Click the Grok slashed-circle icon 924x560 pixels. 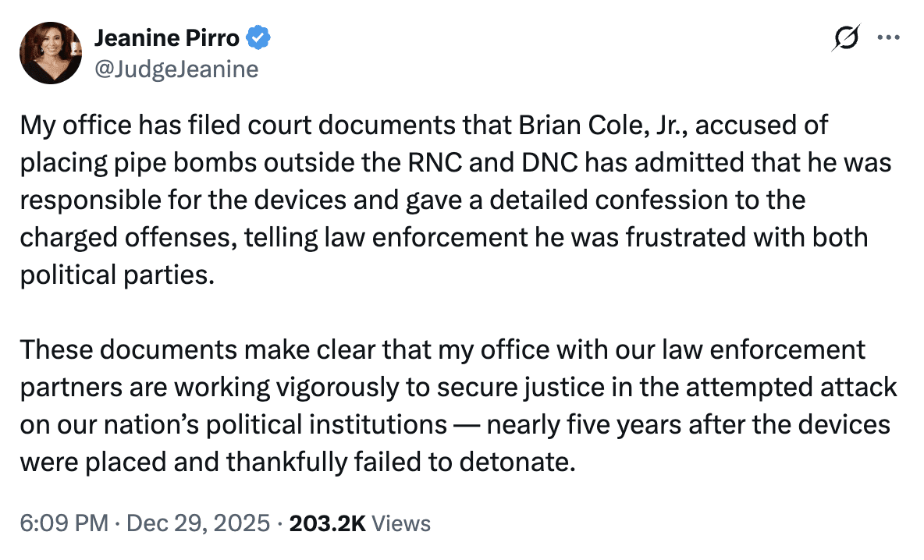point(847,37)
